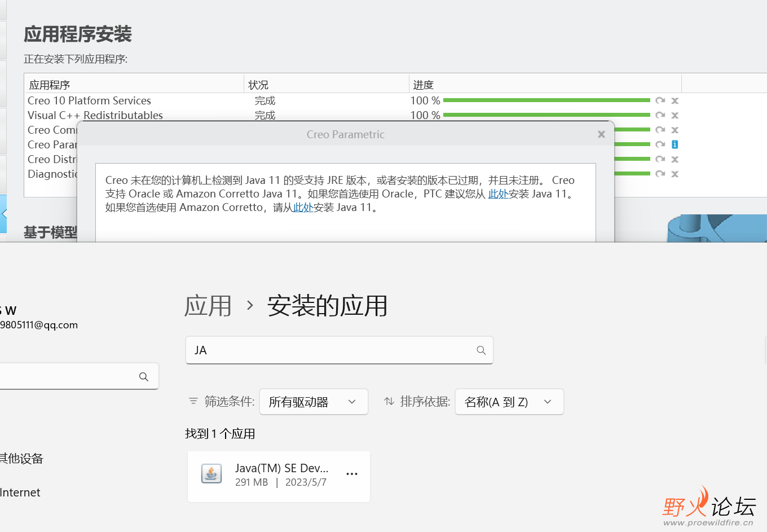
Task: Click 2023/5/7 install date of Java app
Action: (x=306, y=482)
